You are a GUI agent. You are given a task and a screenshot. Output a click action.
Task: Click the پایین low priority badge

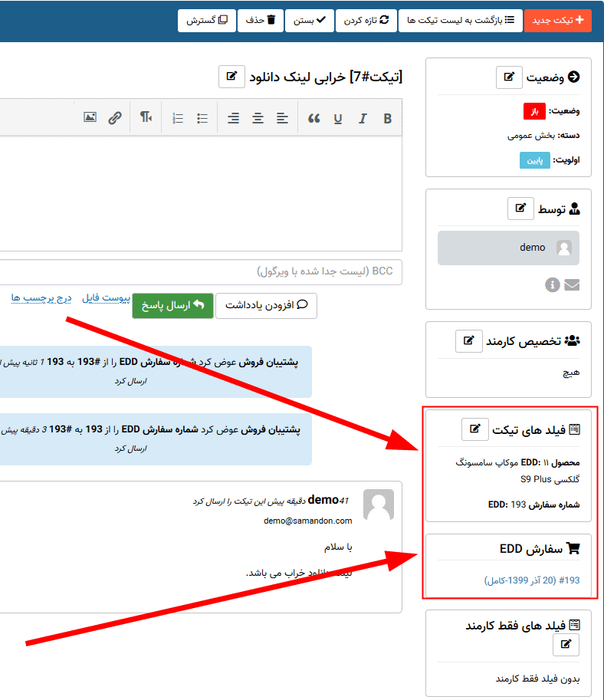click(x=535, y=160)
